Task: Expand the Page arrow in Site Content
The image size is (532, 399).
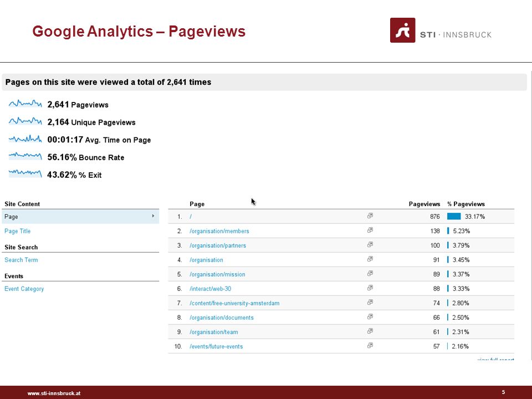Action: click(x=153, y=216)
